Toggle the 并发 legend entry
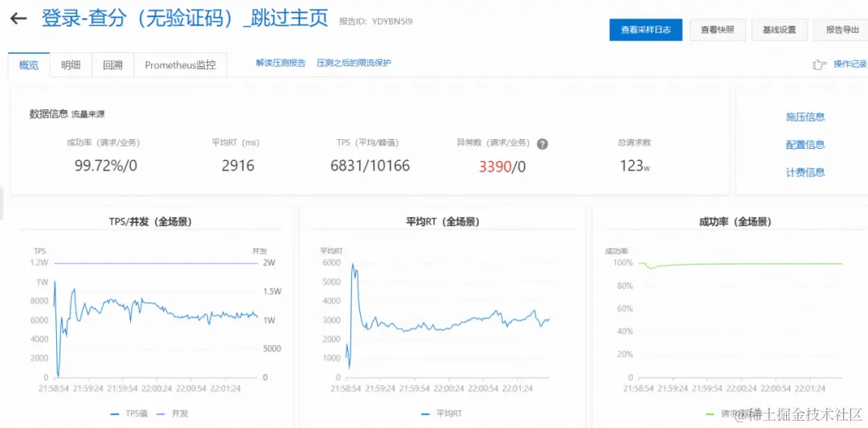The width and height of the screenshot is (868, 428). tap(174, 414)
